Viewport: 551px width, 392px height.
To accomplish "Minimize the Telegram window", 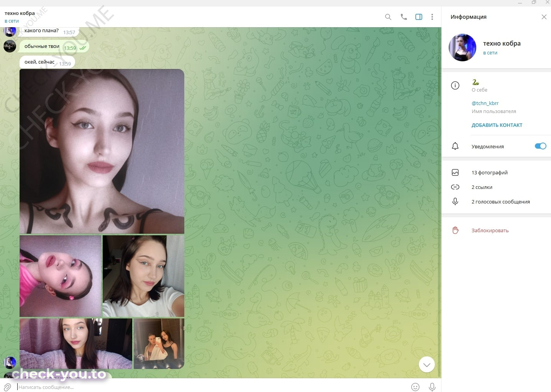I will tap(520, 3).
